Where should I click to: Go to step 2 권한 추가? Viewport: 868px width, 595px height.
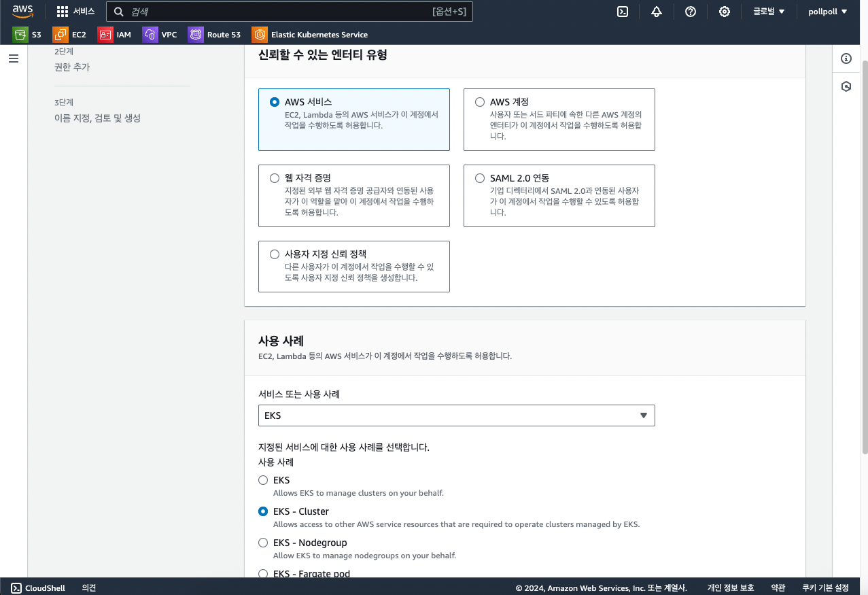pos(72,67)
